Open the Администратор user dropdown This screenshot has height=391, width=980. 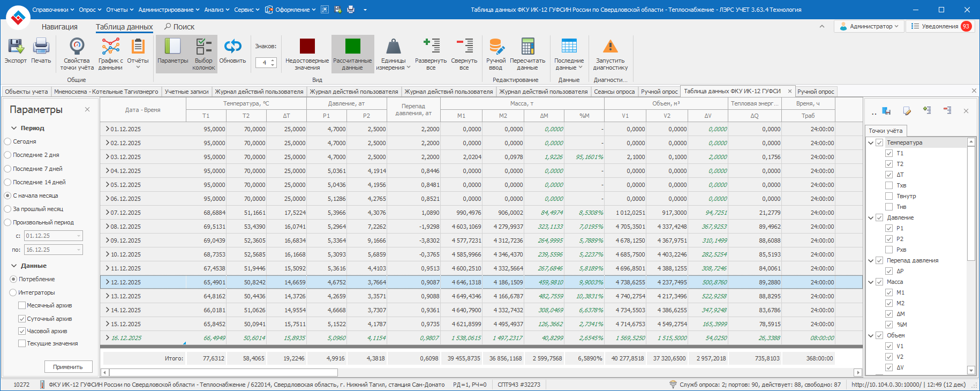(x=869, y=26)
